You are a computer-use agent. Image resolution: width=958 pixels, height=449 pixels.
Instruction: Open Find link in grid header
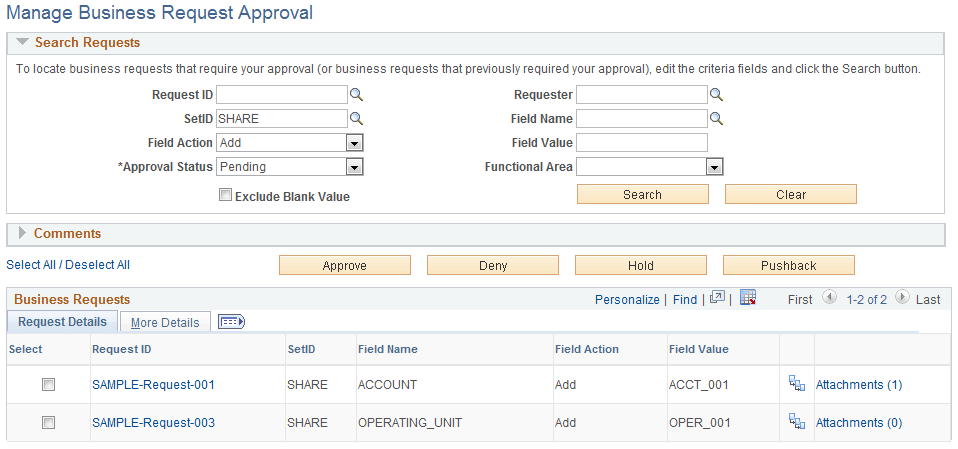(x=685, y=299)
